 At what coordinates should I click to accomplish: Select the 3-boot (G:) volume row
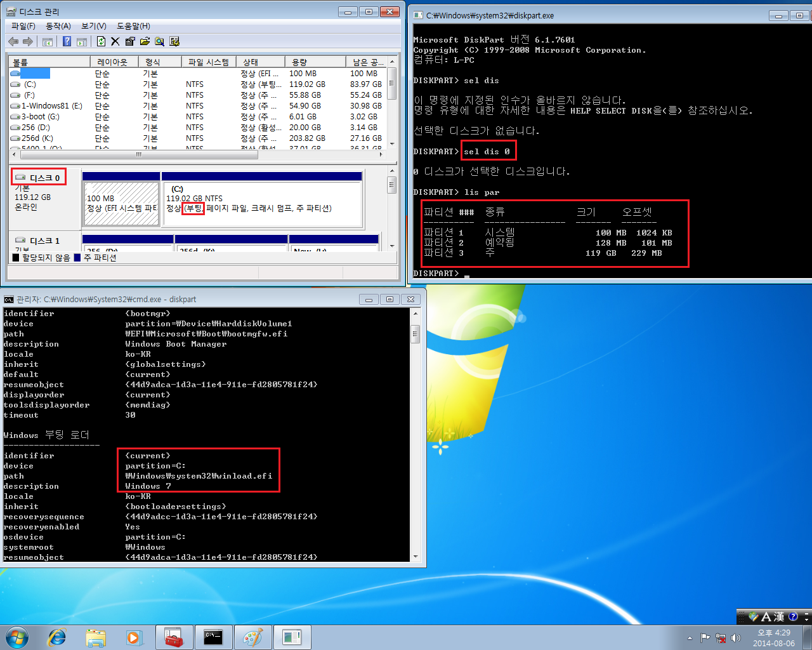tap(197, 117)
